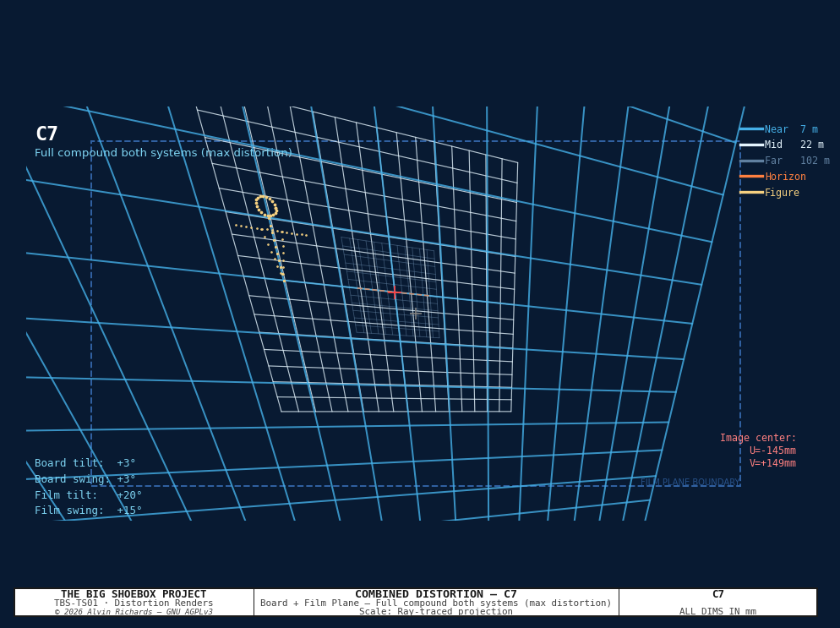840x628 pixels.
Task: Click the blue Near legend line swatch
Action: click(x=751, y=129)
